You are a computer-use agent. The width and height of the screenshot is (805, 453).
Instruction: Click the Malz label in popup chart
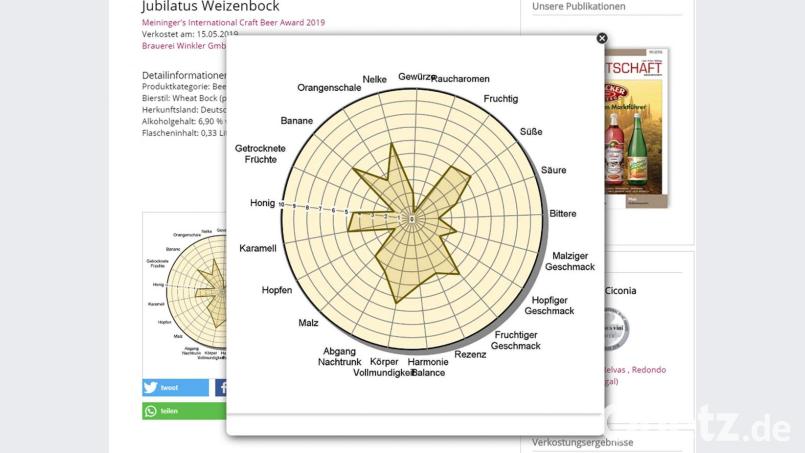[x=308, y=323]
